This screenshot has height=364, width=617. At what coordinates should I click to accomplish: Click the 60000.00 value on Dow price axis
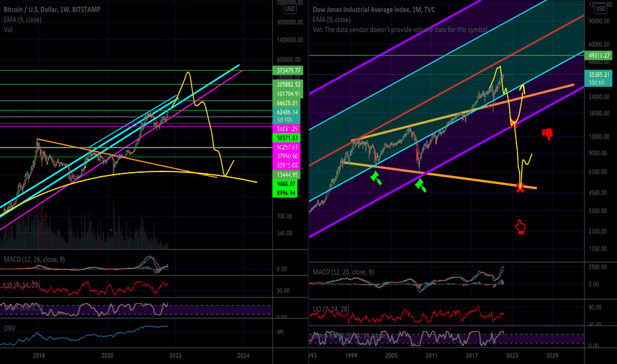pyautogui.click(x=599, y=45)
